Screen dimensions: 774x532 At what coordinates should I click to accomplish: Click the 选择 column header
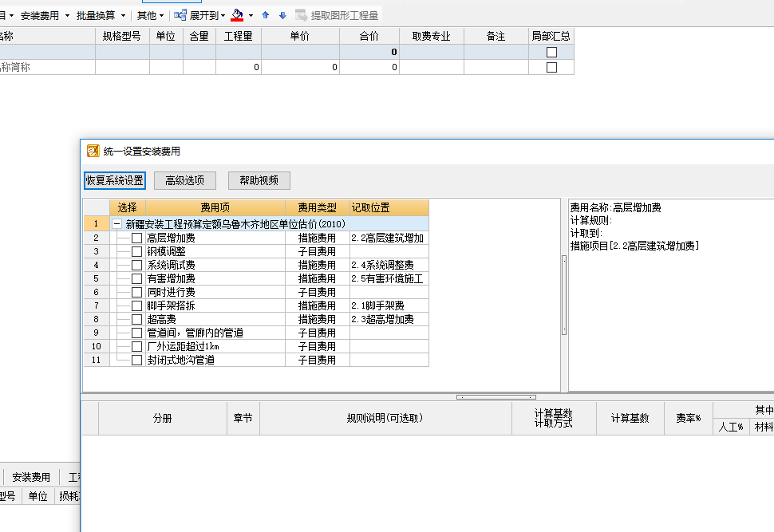pos(128,207)
